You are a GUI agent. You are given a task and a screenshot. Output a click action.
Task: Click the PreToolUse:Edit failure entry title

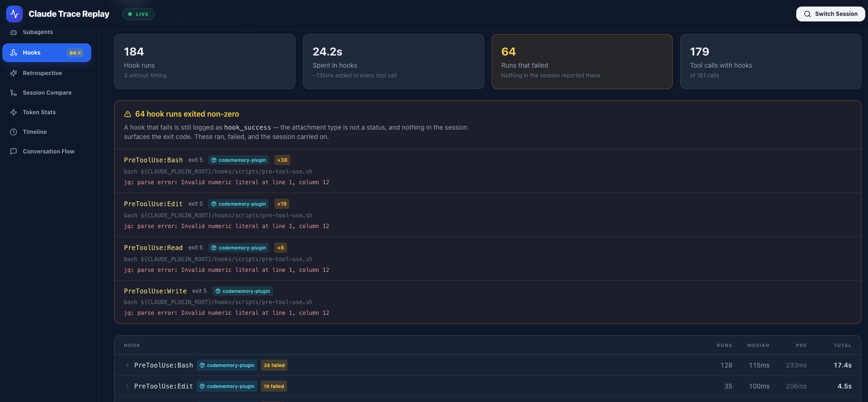coord(153,204)
